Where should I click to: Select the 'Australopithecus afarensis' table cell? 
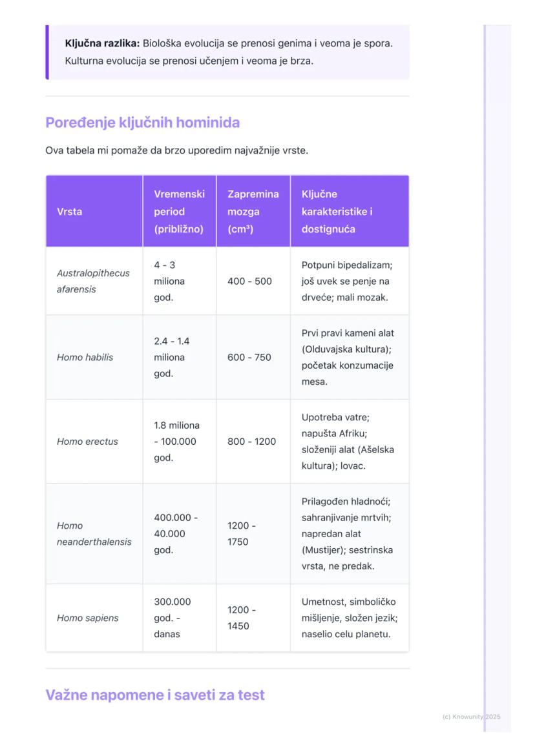click(x=93, y=281)
